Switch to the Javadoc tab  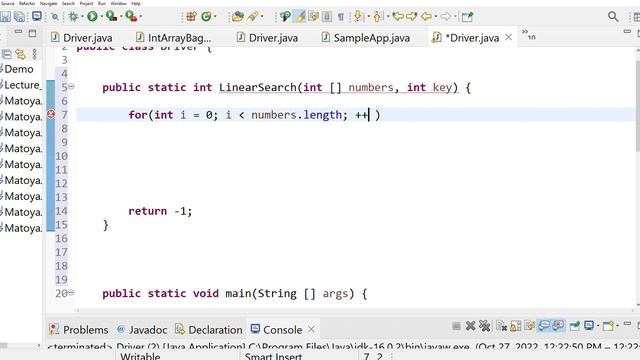[142, 329]
